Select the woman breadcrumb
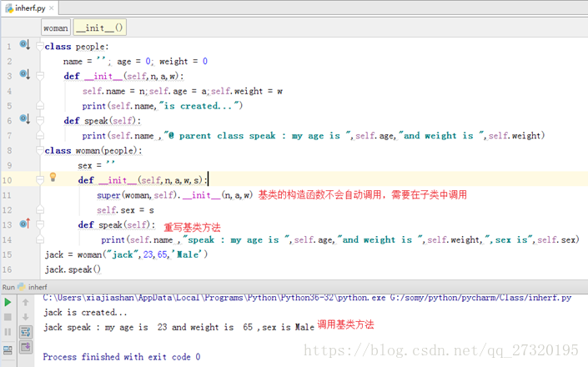The width and height of the screenshot is (588, 367). click(56, 28)
